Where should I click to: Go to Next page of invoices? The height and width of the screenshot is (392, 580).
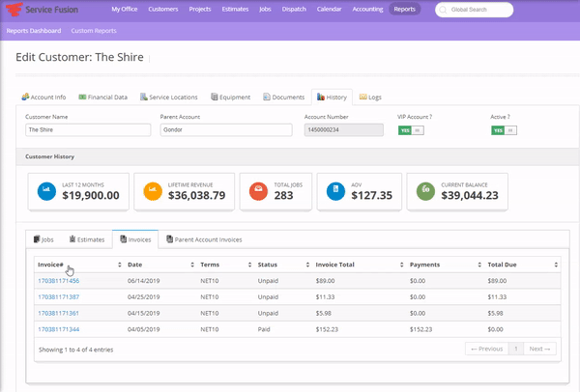tap(539, 349)
